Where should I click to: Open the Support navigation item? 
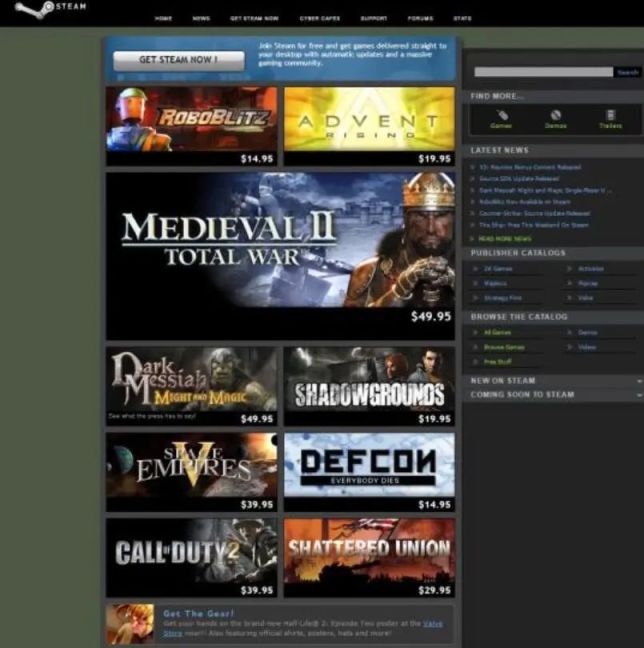[x=374, y=19]
